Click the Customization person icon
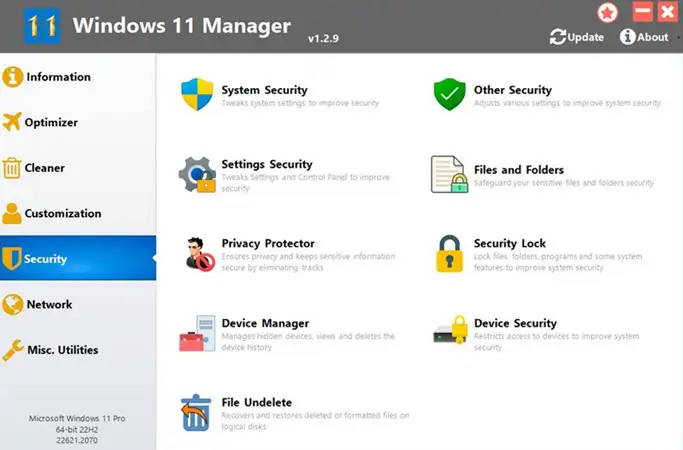The image size is (683, 450). (x=12, y=213)
